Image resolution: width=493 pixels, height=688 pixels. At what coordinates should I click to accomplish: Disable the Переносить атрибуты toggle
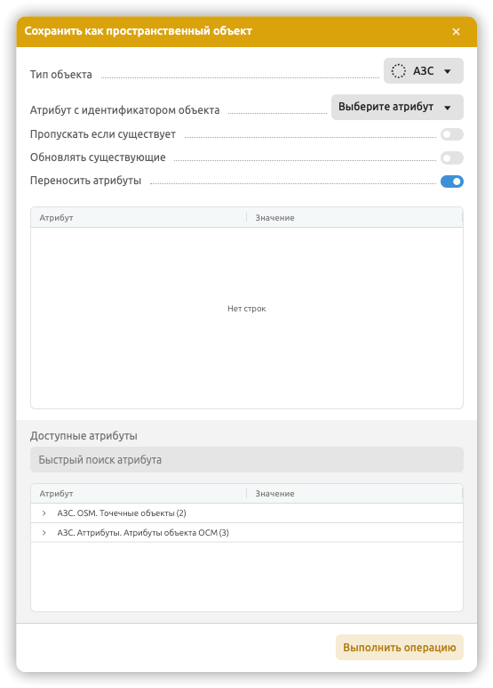pos(452,181)
